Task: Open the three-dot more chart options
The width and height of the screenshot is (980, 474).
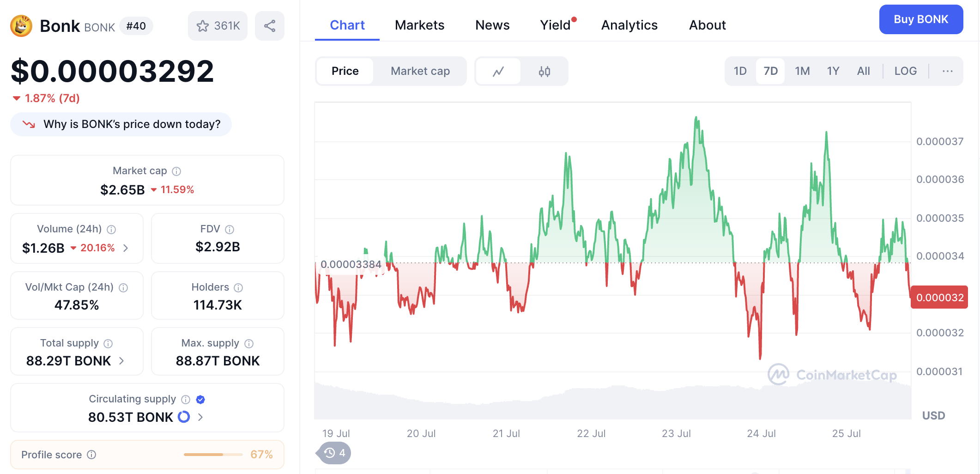Action: pyautogui.click(x=948, y=71)
